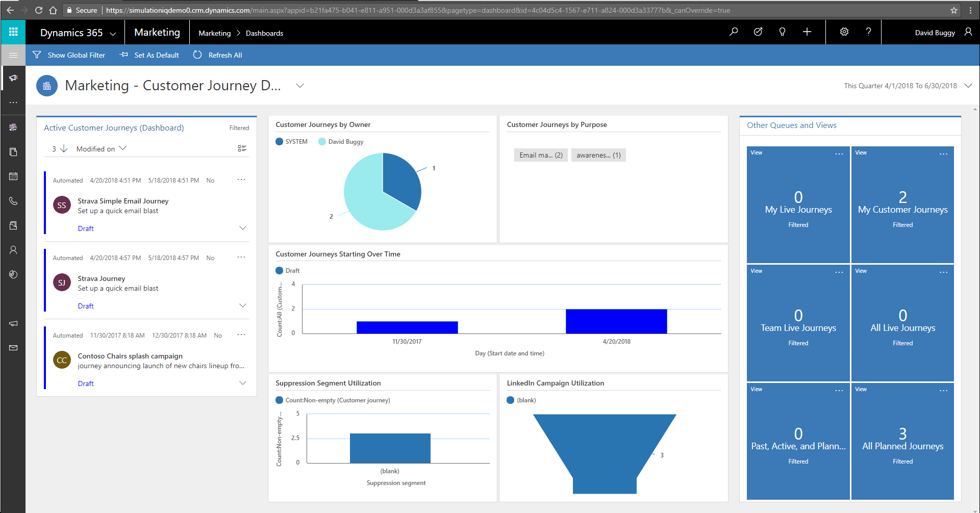
Task: Open the Modified on sort dropdown
Action: pyautogui.click(x=102, y=148)
